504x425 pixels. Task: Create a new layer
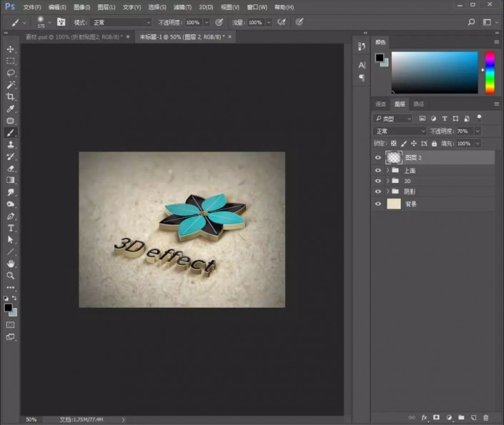(x=473, y=417)
